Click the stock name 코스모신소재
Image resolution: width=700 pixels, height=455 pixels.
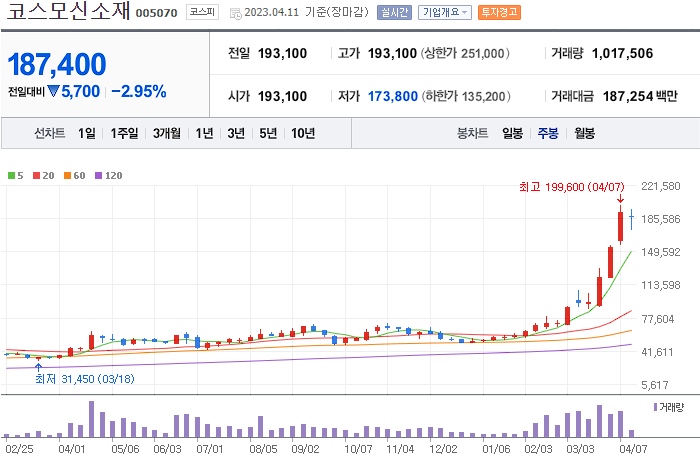(x=68, y=11)
